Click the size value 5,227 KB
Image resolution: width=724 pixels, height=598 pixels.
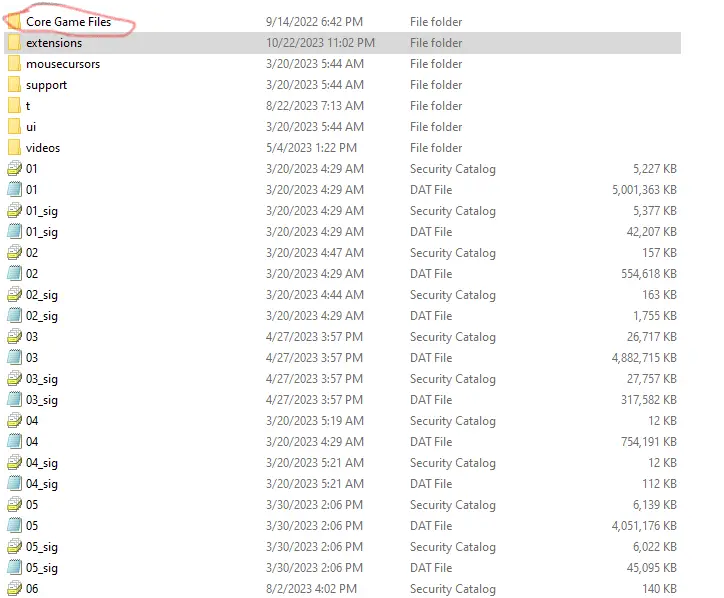click(654, 169)
